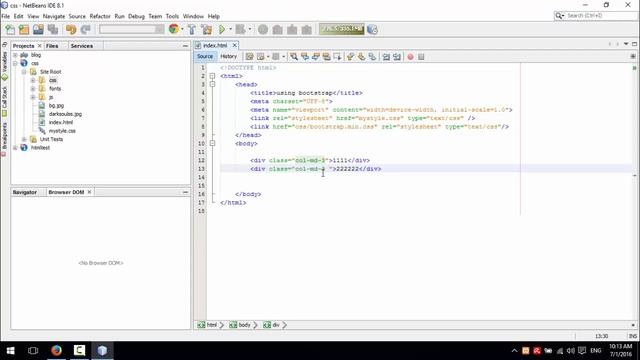Expand the fonts folder

(x=33, y=89)
